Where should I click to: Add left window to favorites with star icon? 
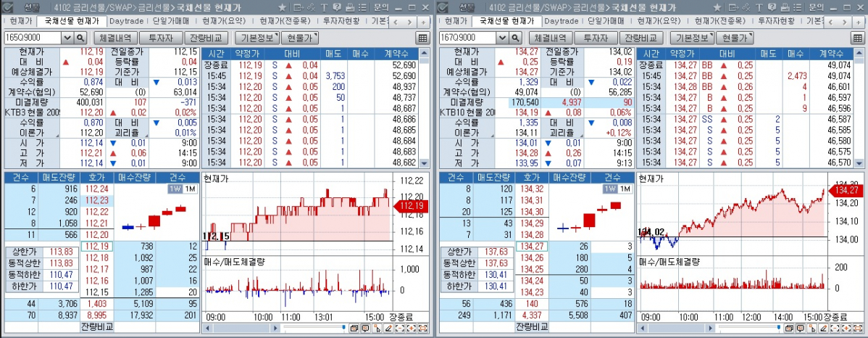(x=283, y=7)
